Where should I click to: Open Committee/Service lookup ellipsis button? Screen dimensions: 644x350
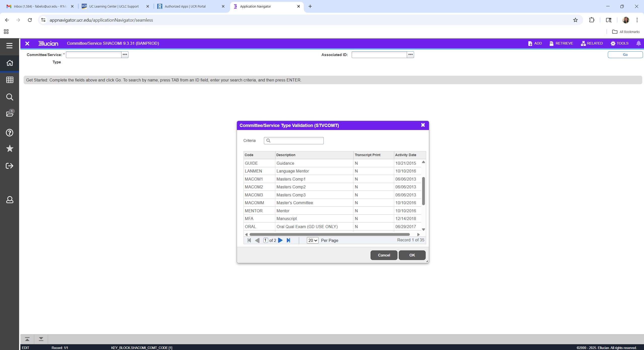[x=125, y=55]
